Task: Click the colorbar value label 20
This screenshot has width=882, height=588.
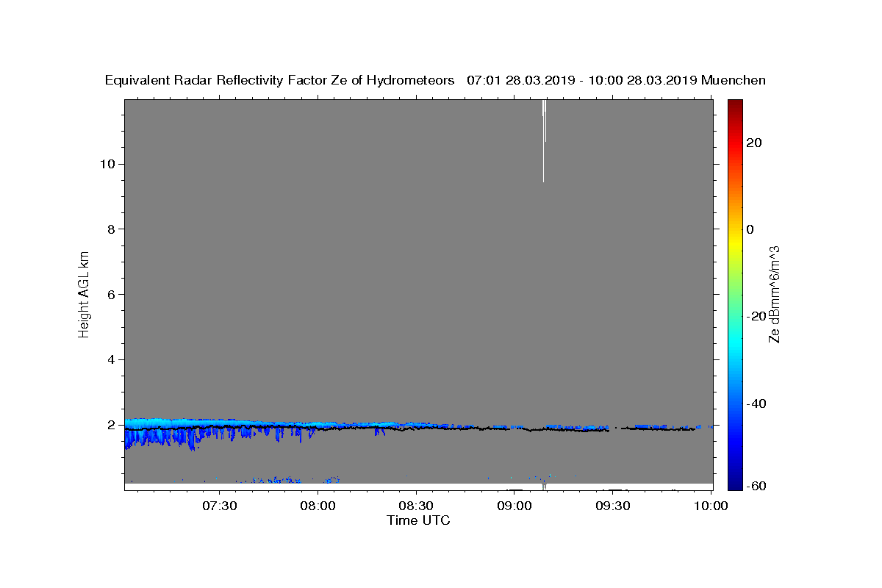Action: coord(754,142)
